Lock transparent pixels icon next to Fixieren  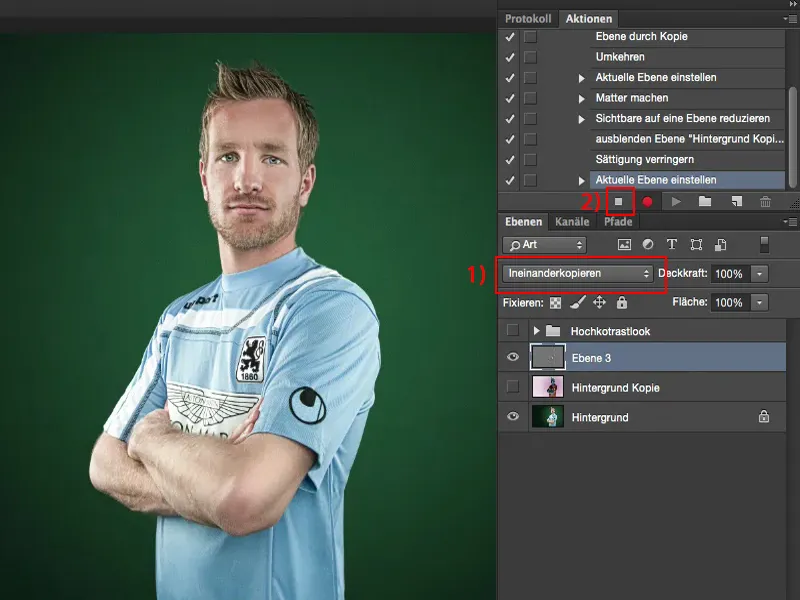[555, 303]
